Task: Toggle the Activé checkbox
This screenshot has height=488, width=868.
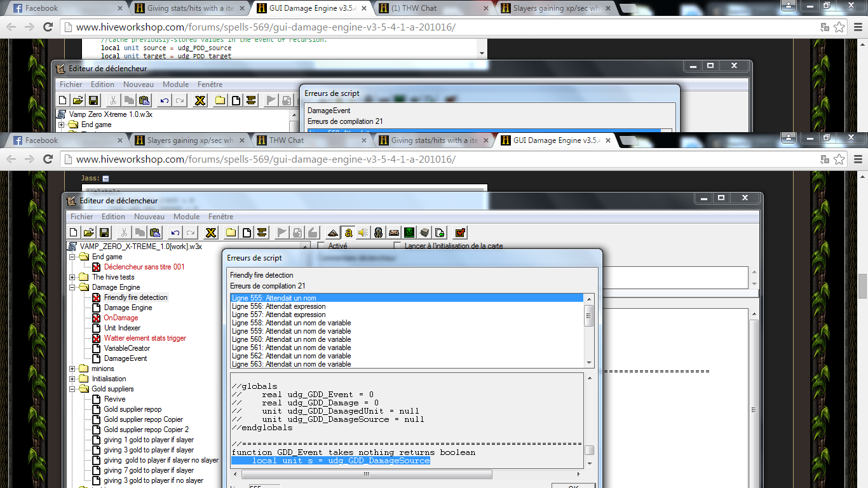Action: tap(321, 246)
